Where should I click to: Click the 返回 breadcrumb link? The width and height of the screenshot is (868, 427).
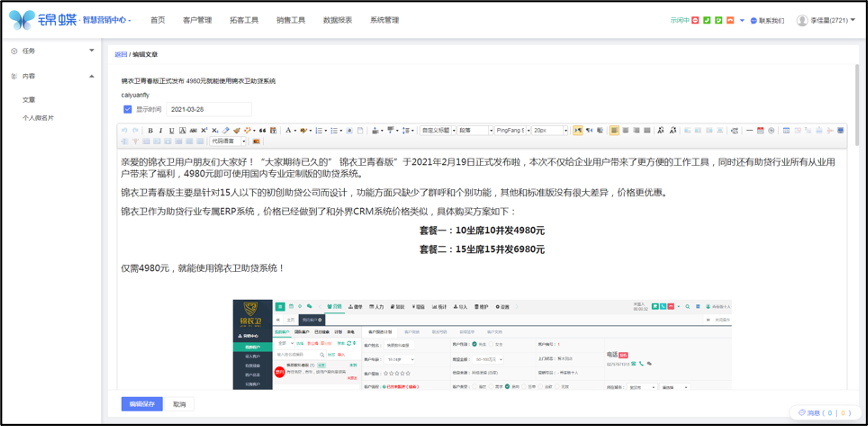(x=121, y=54)
